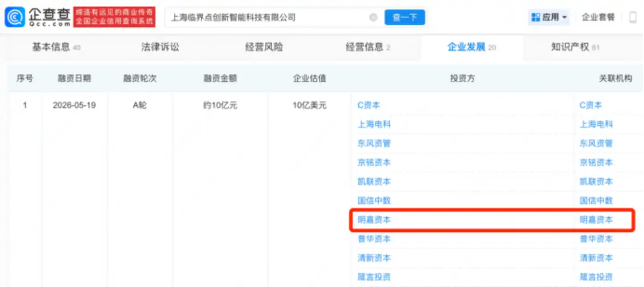The height and width of the screenshot is (287, 644).
Task: Switch to the 知识产权 tab
Action: click(575, 47)
